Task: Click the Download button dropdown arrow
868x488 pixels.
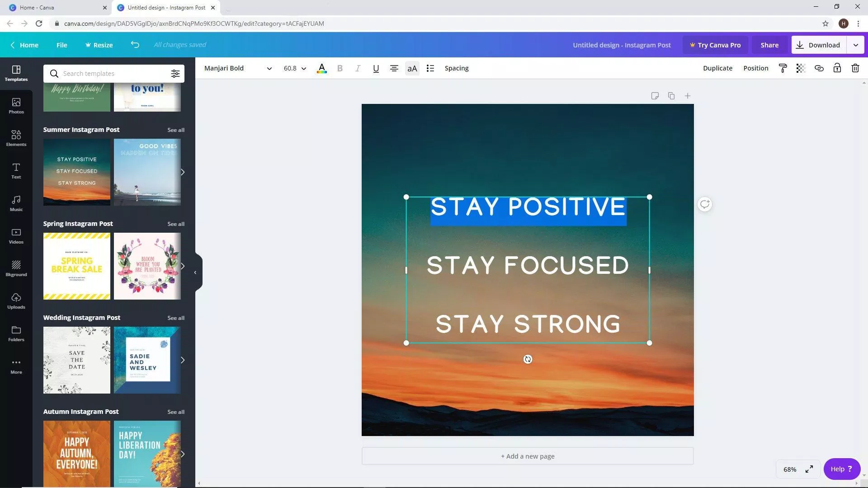Action: point(856,45)
